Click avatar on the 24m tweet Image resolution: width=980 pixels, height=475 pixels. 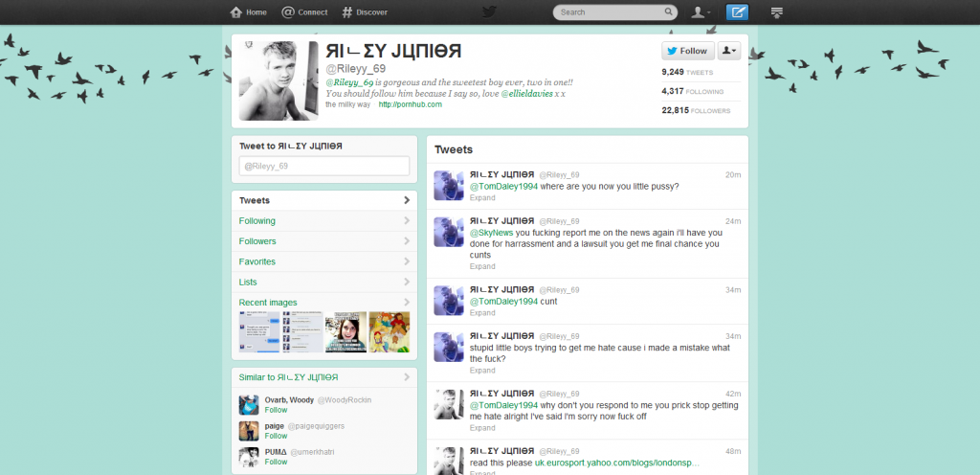(449, 231)
